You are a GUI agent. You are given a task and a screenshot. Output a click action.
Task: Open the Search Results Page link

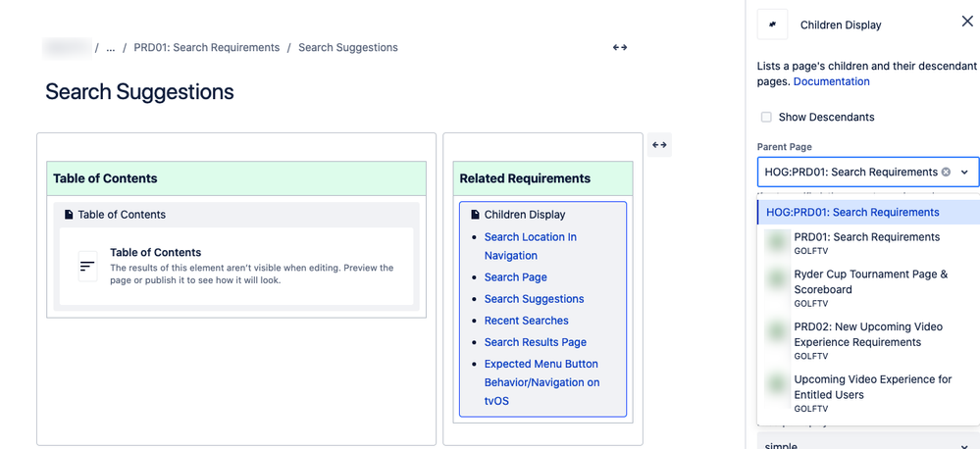click(x=536, y=342)
